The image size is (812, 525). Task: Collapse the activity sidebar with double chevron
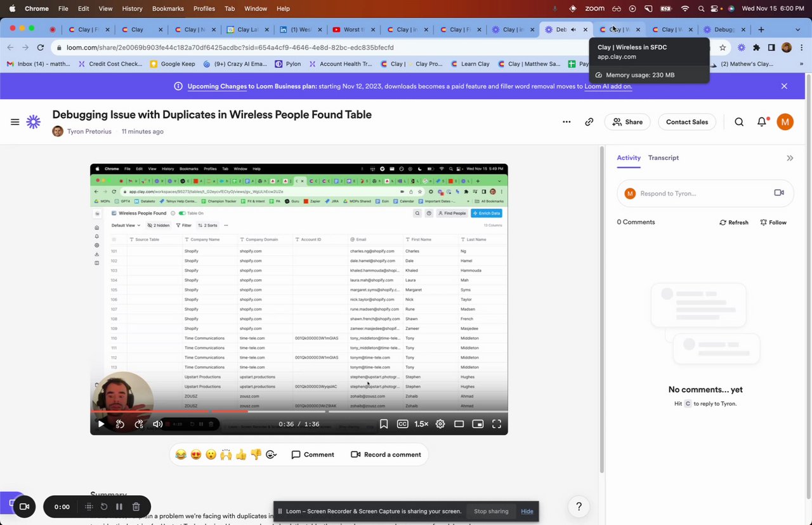[x=790, y=158]
